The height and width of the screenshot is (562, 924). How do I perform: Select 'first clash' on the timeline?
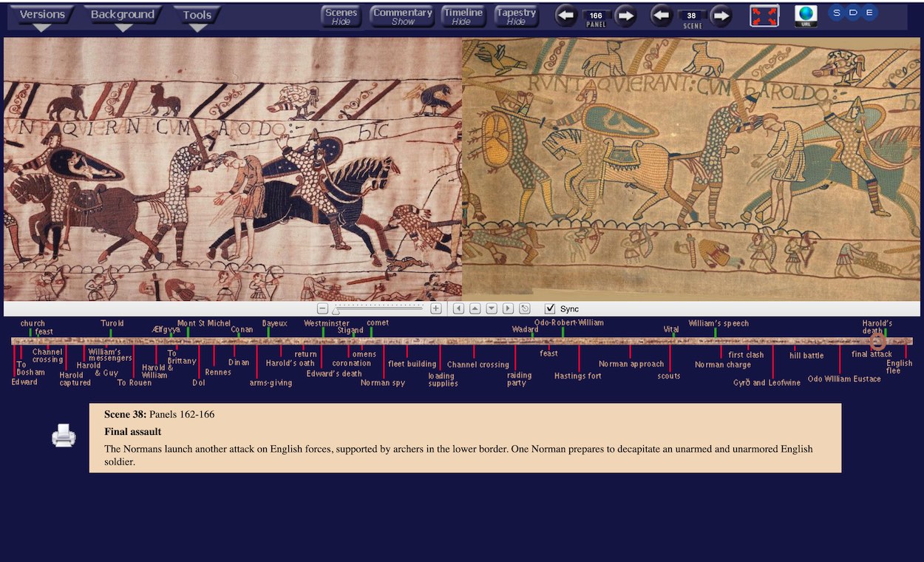[746, 355]
